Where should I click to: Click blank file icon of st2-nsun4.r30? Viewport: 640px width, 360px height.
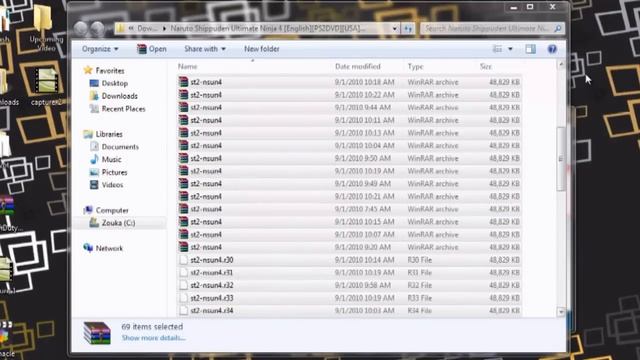(x=184, y=260)
